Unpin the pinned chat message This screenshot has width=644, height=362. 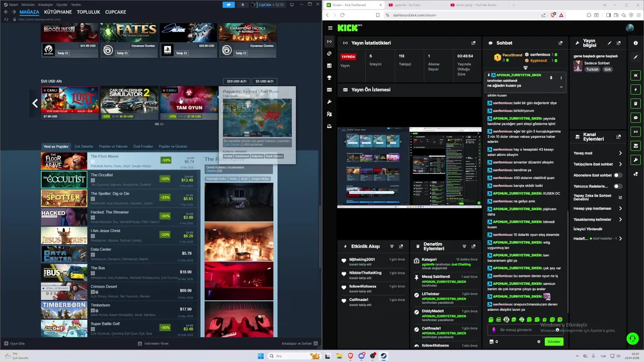click(x=551, y=78)
